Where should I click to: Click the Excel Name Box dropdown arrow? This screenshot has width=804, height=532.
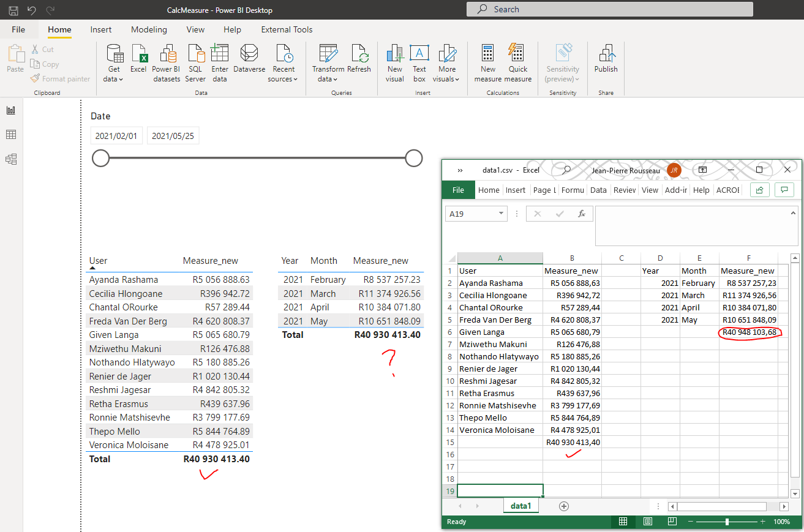tap(502, 214)
